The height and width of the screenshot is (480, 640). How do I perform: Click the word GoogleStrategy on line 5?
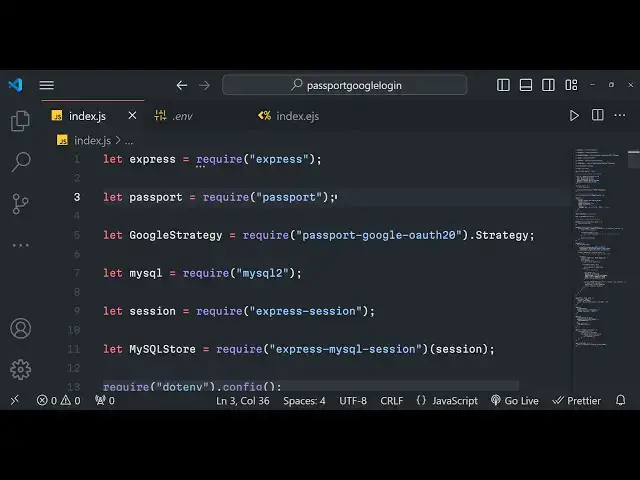(176, 235)
